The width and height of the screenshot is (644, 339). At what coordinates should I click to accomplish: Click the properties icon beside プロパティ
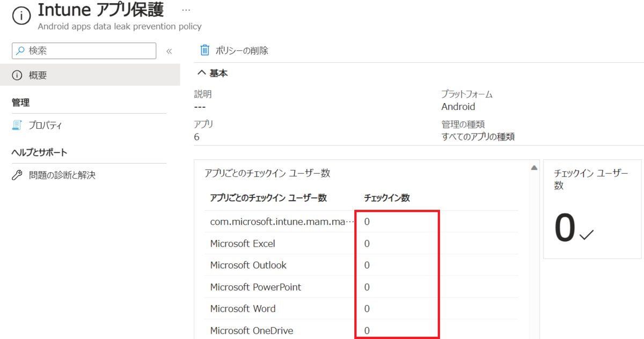point(17,125)
